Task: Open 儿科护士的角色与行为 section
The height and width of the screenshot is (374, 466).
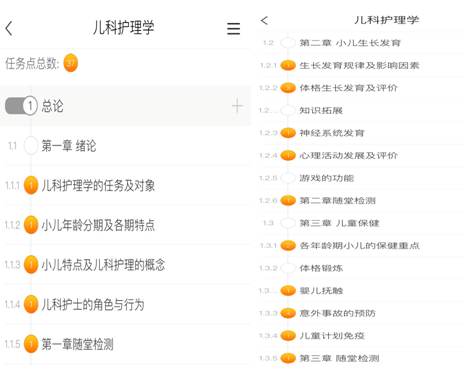Action: tap(93, 304)
